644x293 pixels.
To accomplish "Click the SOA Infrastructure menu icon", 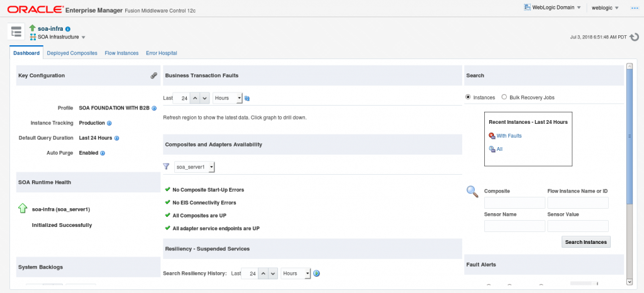I will click(x=33, y=37).
